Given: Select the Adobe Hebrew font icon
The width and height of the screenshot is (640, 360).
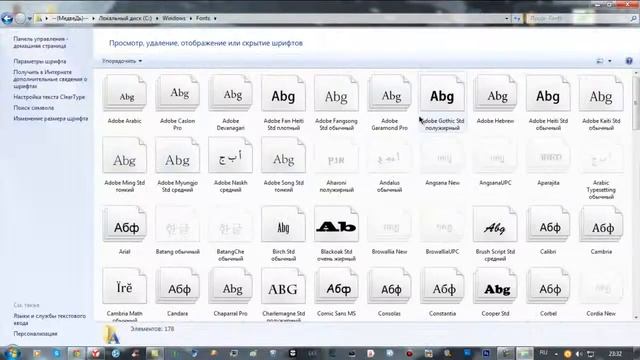Looking at the screenshot, I should coord(495,93).
